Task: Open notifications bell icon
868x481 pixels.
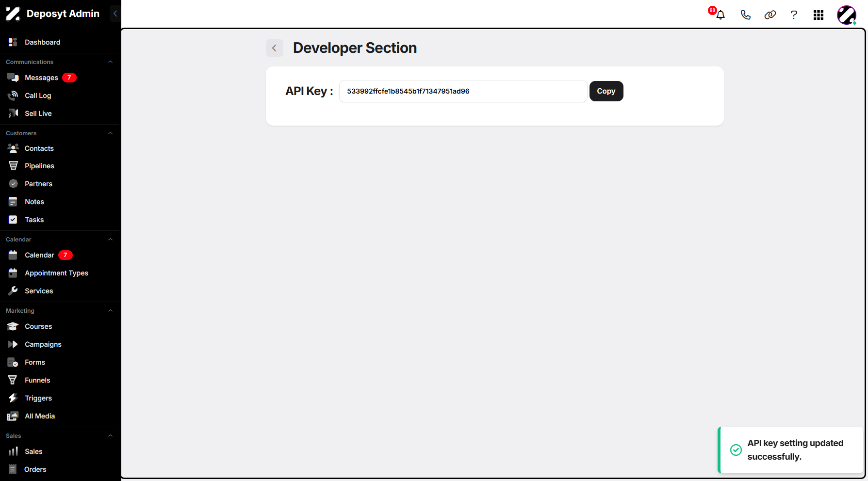Action: coord(720,15)
